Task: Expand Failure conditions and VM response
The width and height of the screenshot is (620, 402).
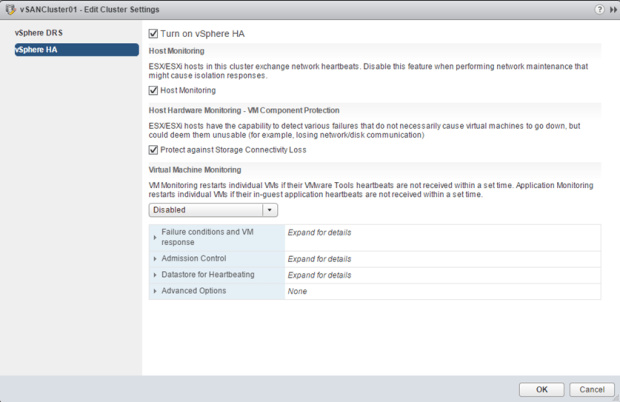Action: (155, 237)
